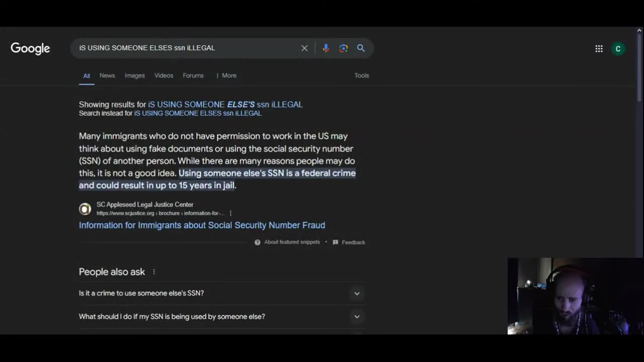
Task: Click into the Google search box
Action: tap(189, 48)
